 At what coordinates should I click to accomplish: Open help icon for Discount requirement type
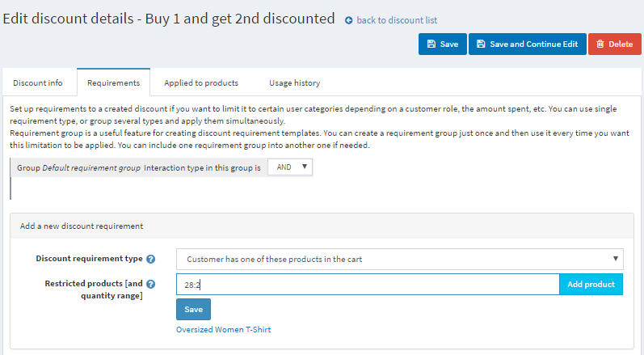151,260
